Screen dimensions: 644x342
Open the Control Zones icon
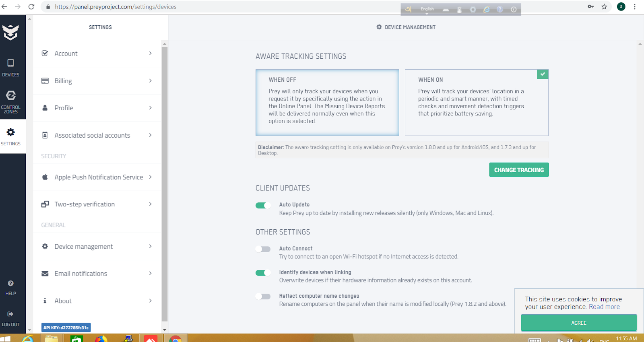10,95
